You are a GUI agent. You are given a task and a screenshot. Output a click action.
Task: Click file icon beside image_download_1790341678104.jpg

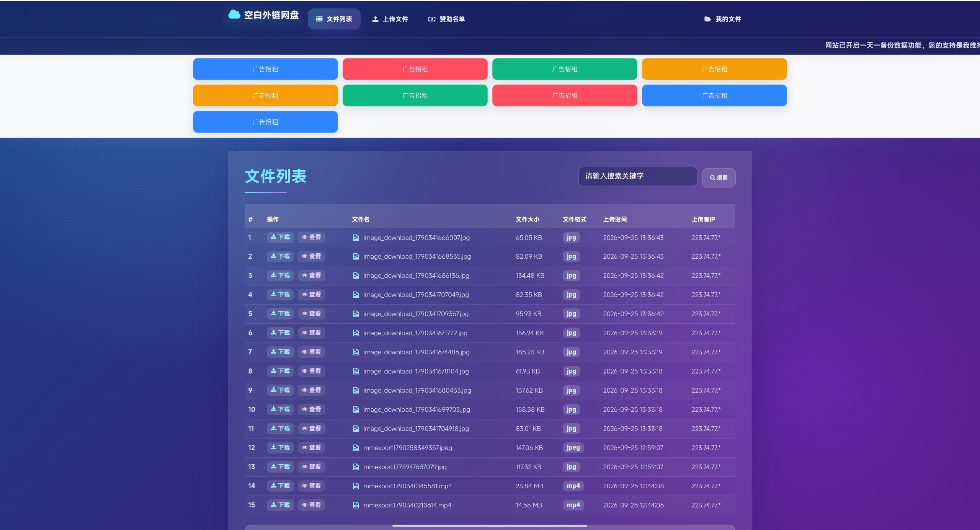[356, 371]
